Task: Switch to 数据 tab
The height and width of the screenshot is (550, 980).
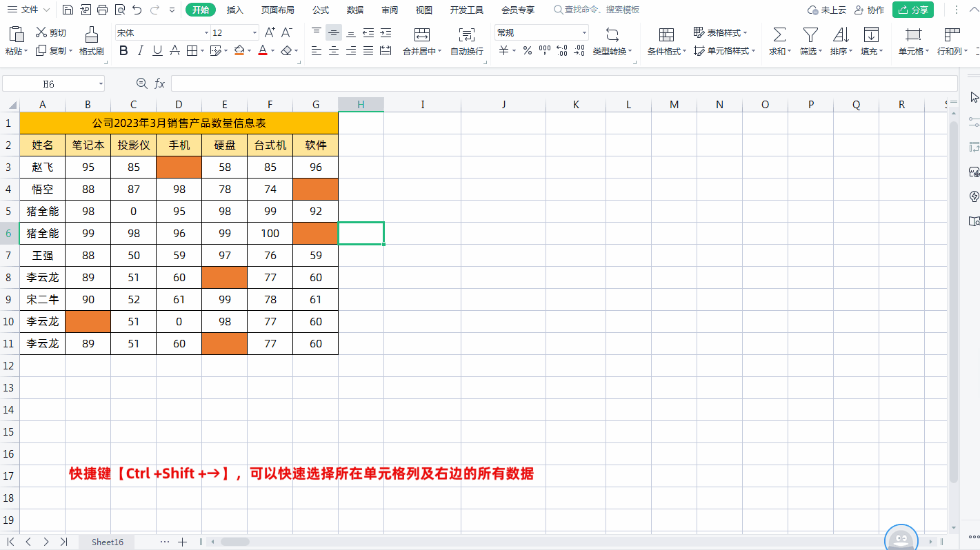Action: (355, 10)
